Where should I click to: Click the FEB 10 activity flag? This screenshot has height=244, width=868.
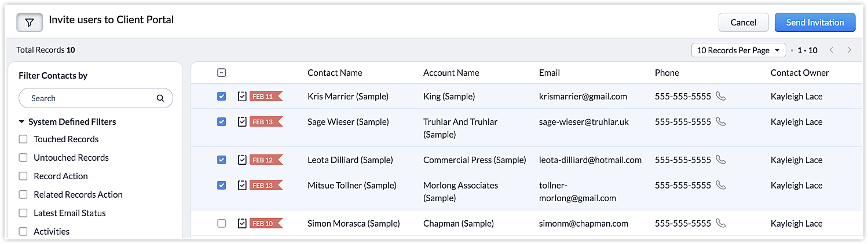click(x=265, y=224)
